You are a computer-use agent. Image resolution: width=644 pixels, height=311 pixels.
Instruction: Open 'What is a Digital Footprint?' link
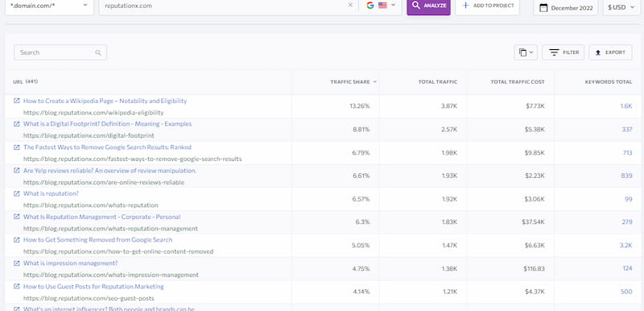coord(107,123)
